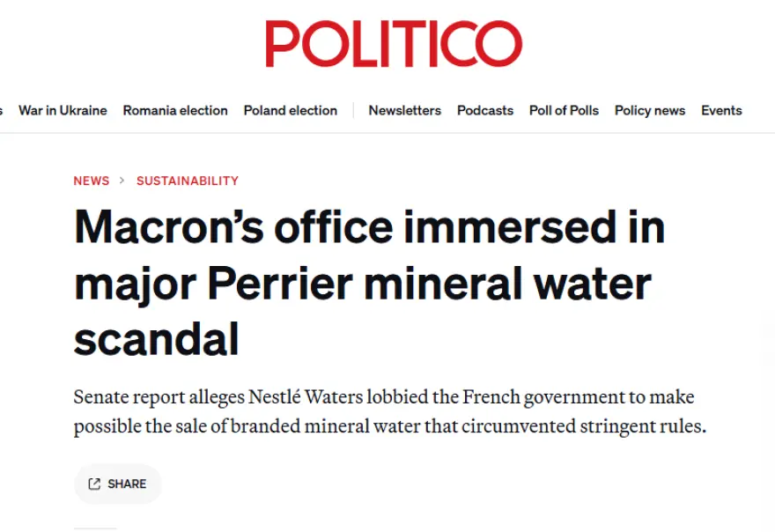Navigate to Policy news
Screen dimensions: 775x532
pos(650,110)
